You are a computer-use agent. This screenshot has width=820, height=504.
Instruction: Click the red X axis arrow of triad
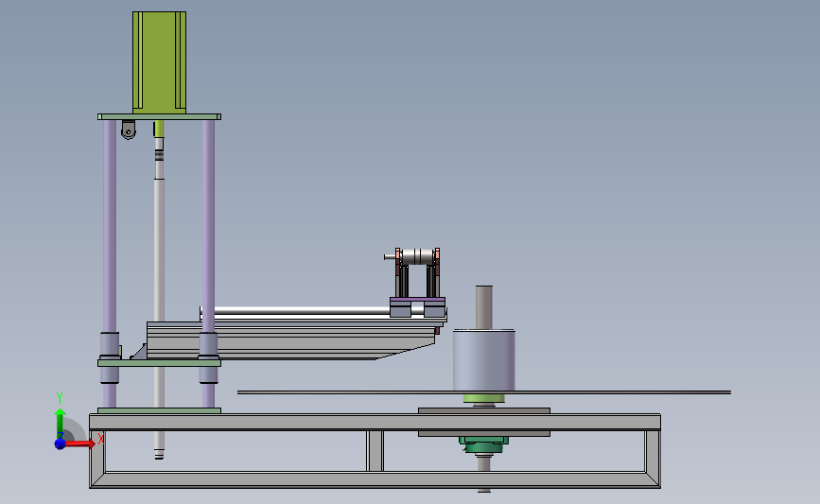point(79,443)
